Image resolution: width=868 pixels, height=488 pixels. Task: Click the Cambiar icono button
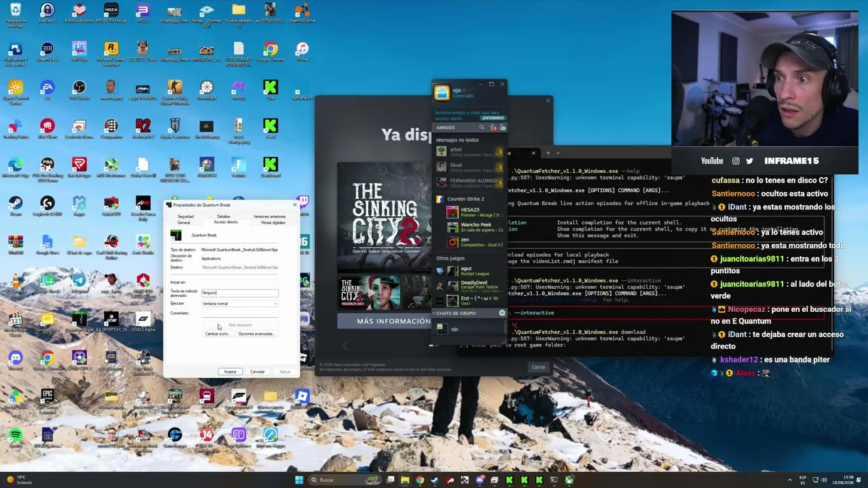click(x=217, y=334)
